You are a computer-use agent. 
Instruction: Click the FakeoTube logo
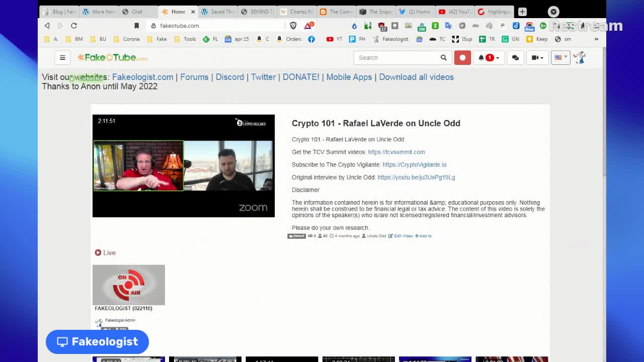click(x=112, y=57)
